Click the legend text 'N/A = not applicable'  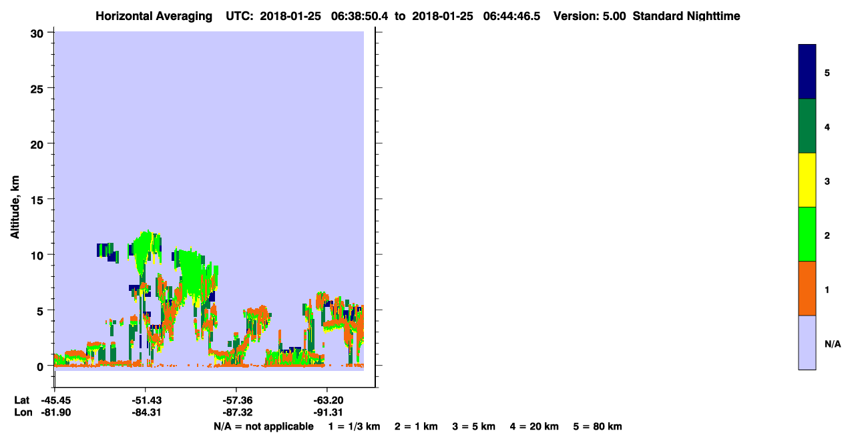click(x=263, y=426)
